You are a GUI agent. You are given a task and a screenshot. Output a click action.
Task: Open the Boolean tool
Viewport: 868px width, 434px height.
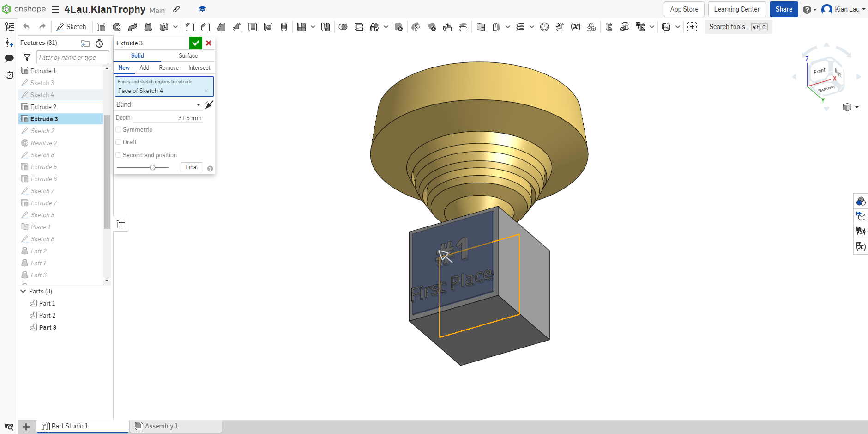click(343, 27)
